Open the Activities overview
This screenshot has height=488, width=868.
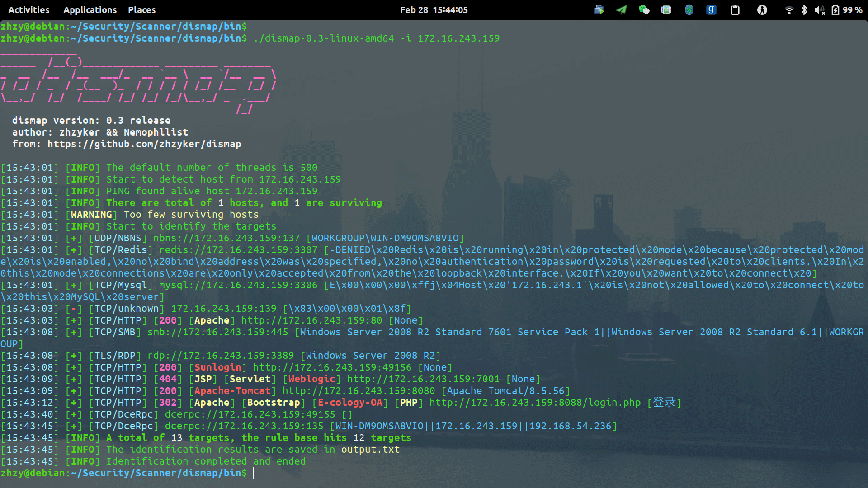[x=29, y=10]
